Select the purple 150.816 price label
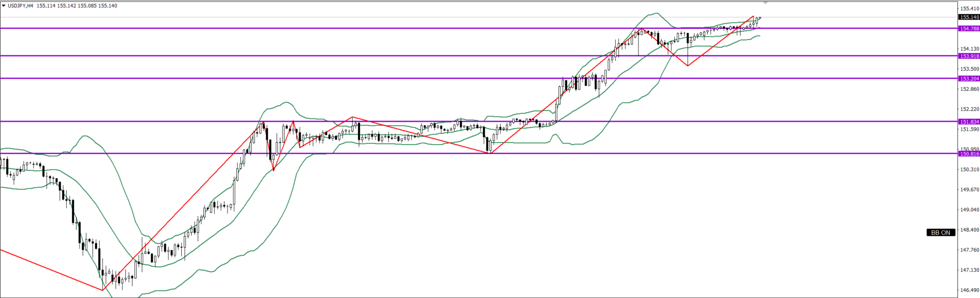 (969, 153)
